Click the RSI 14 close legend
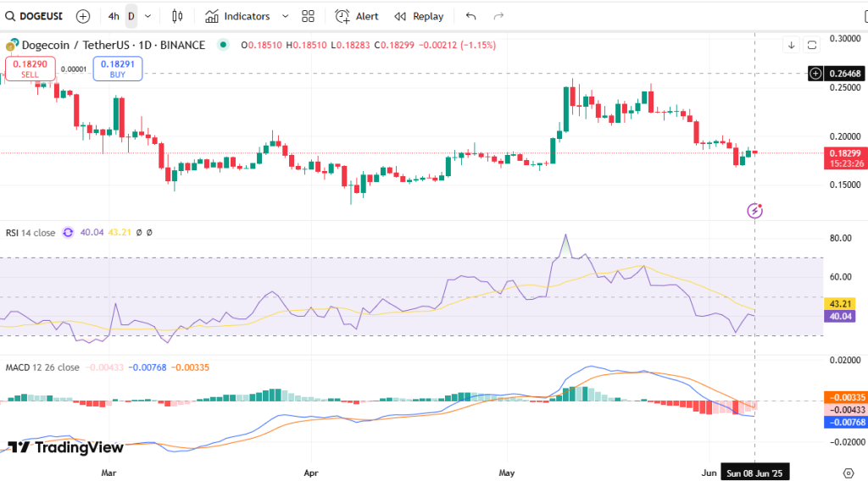The height and width of the screenshot is (481, 868). pyautogui.click(x=31, y=233)
